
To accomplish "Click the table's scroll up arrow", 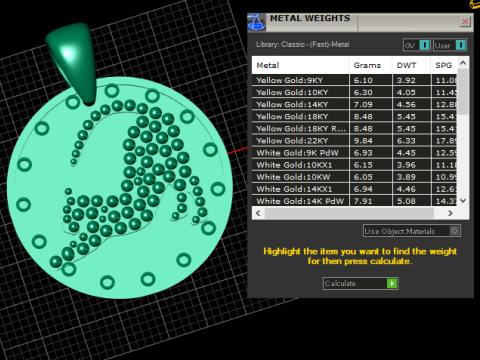I will (463, 63).
